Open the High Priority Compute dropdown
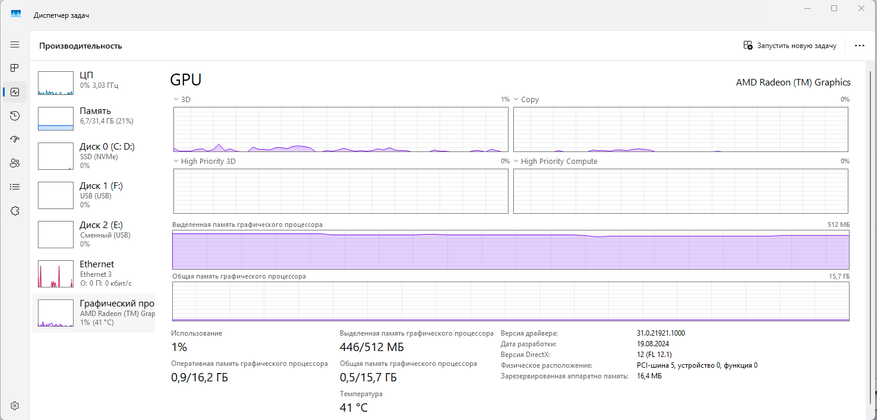 pos(517,161)
